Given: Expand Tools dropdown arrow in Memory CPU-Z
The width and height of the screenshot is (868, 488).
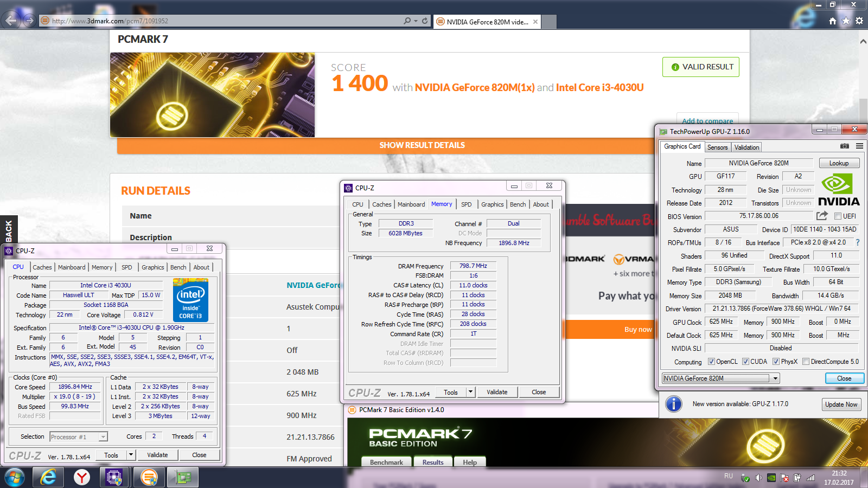Looking at the screenshot, I should click(470, 392).
